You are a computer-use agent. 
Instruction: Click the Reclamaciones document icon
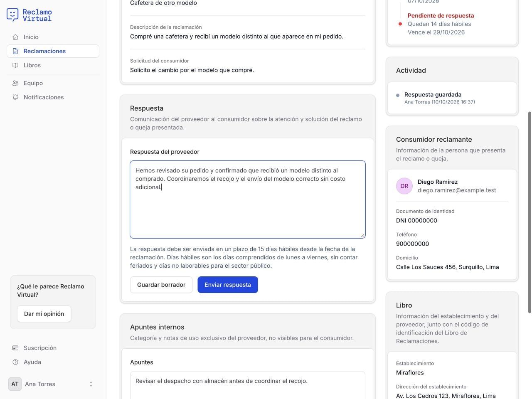click(x=15, y=51)
